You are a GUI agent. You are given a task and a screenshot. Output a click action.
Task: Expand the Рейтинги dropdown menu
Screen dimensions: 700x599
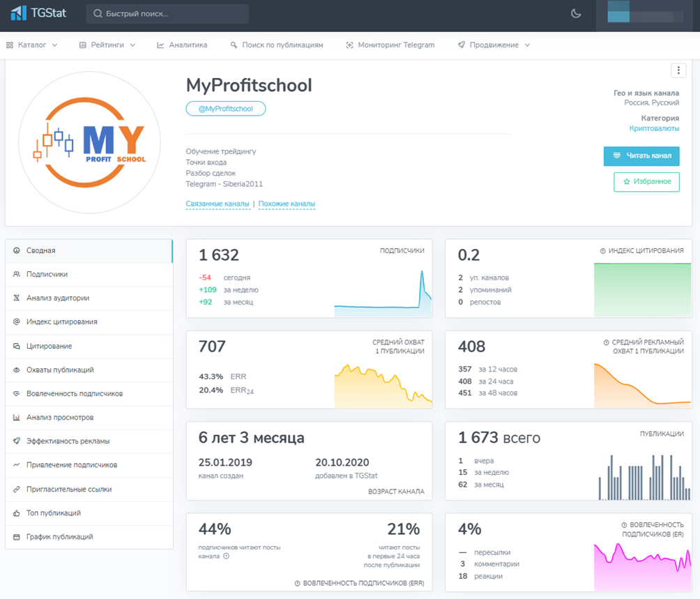(x=107, y=45)
